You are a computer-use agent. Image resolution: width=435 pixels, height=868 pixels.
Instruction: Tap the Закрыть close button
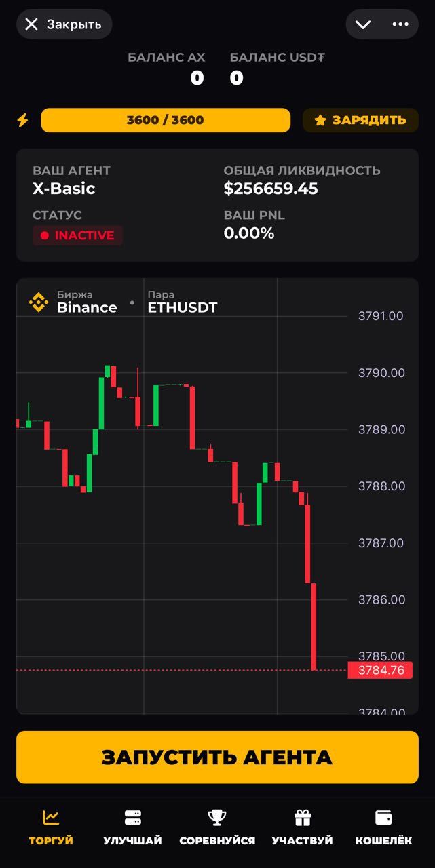(x=64, y=24)
